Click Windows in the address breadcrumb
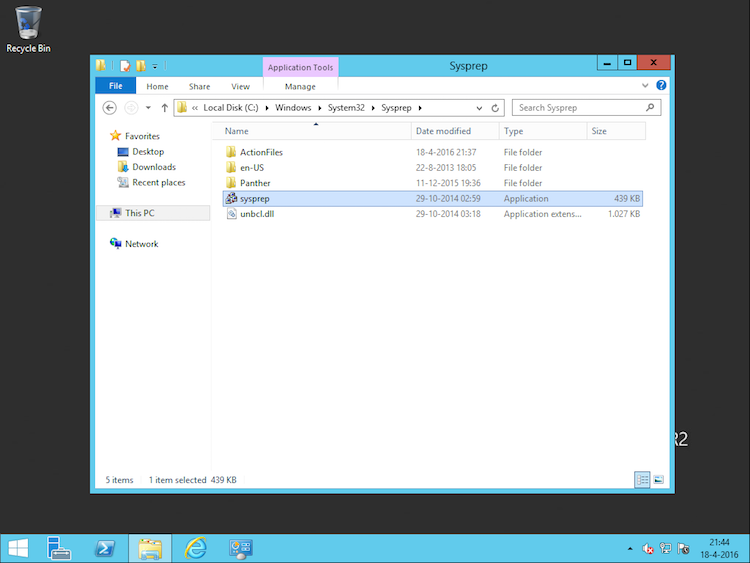This screenshot has height=563, width=750. 293,108
